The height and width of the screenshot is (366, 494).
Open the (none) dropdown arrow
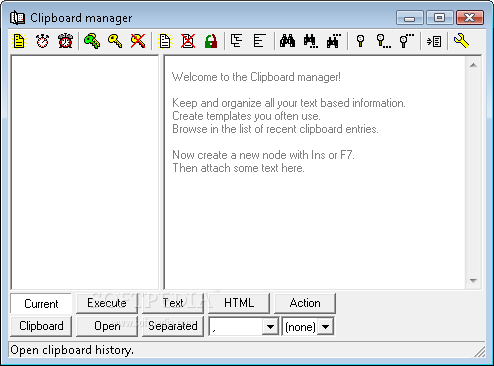coord(325,327)
